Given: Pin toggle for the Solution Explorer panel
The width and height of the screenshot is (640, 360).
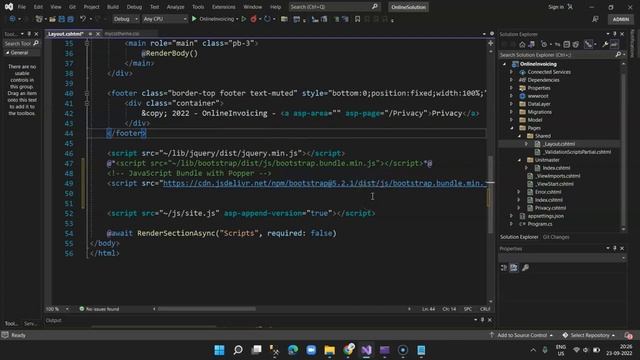Looking at the screenshot, I should click(x=615, y=34).
